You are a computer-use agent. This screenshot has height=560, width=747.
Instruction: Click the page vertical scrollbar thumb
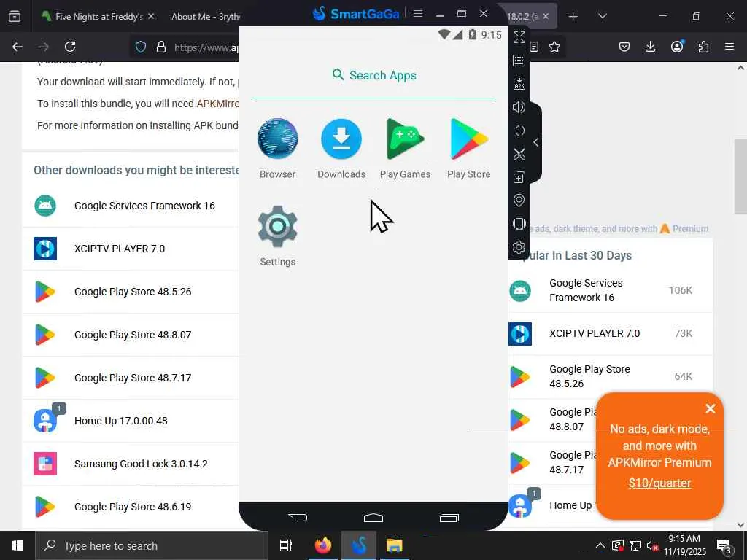(740, 177)
